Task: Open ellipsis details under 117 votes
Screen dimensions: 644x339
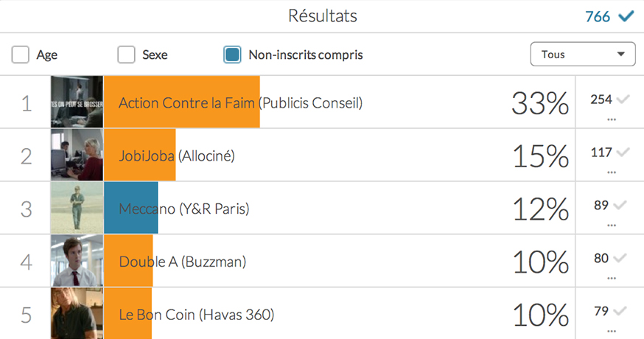Action: 612,172
